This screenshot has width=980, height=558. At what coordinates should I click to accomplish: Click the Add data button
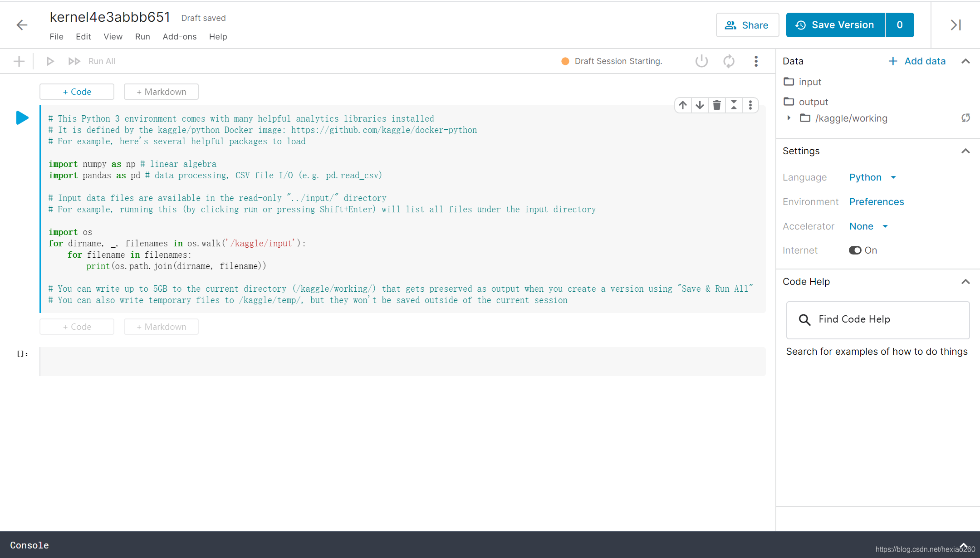coord(917,61)
